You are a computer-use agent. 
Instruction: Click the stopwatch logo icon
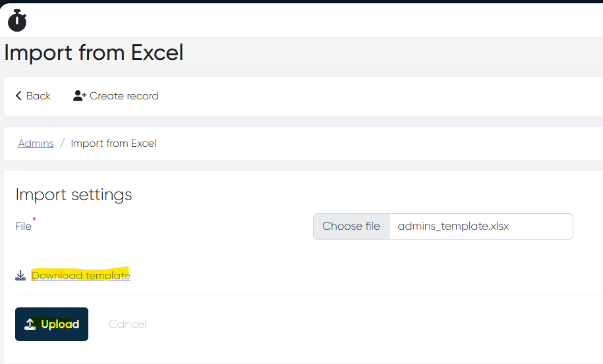(x=17, y=20)
